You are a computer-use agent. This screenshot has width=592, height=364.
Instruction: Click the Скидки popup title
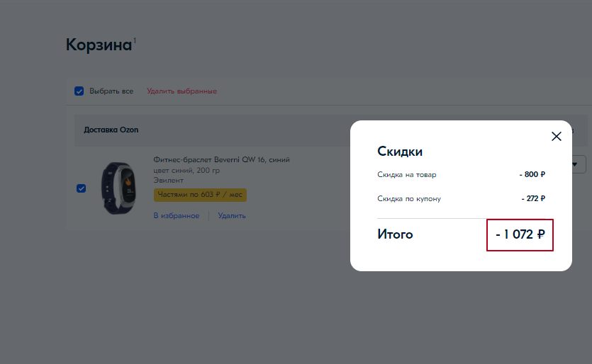point(400,152)
